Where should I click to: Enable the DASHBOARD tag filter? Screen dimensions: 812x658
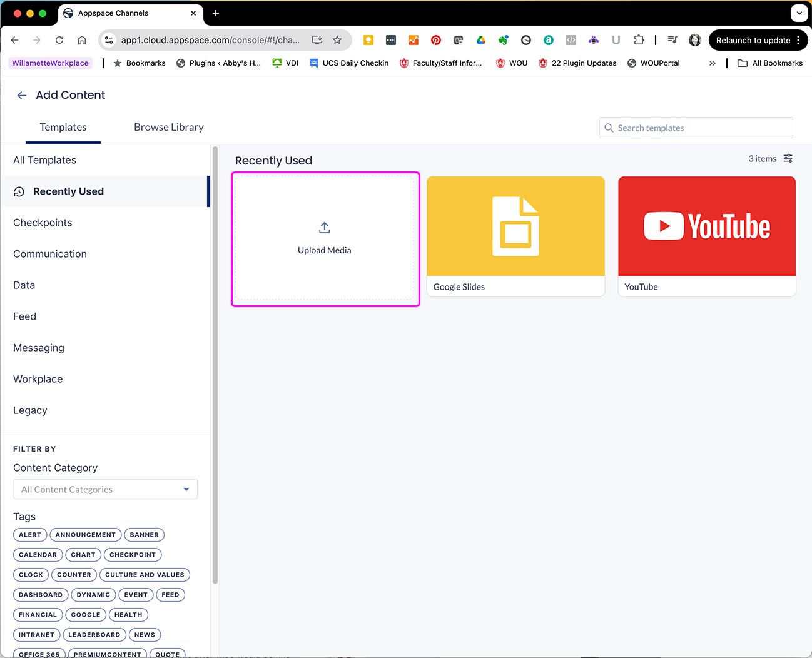tap(41, 595)
